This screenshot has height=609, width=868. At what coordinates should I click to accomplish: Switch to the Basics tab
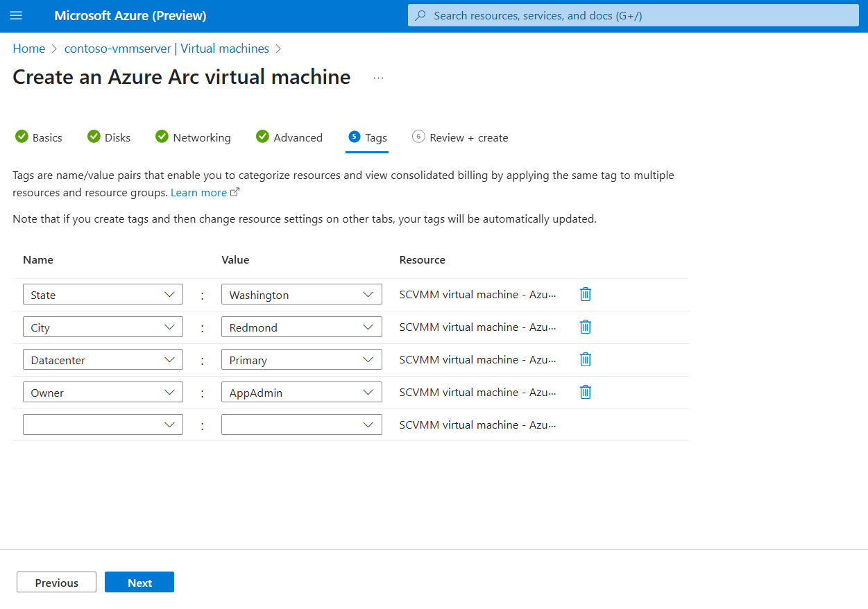(x=39, y=137)
